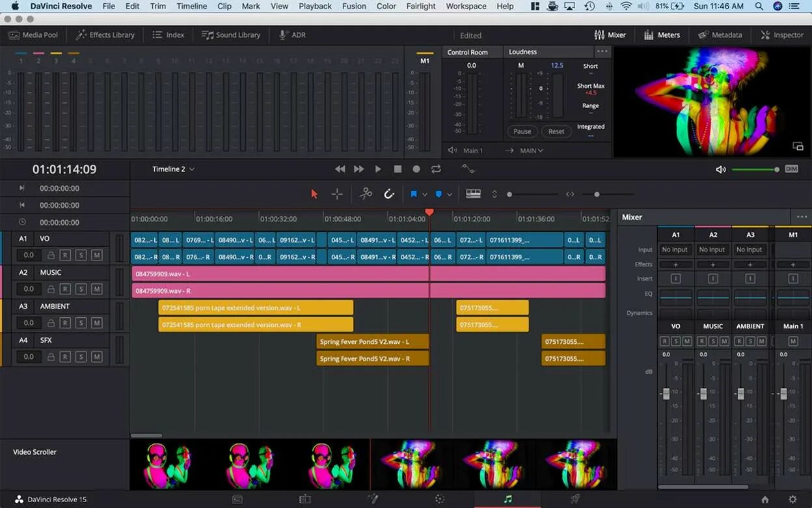Open the ADR panel
The image size is (812, 508).
point(292,35)
